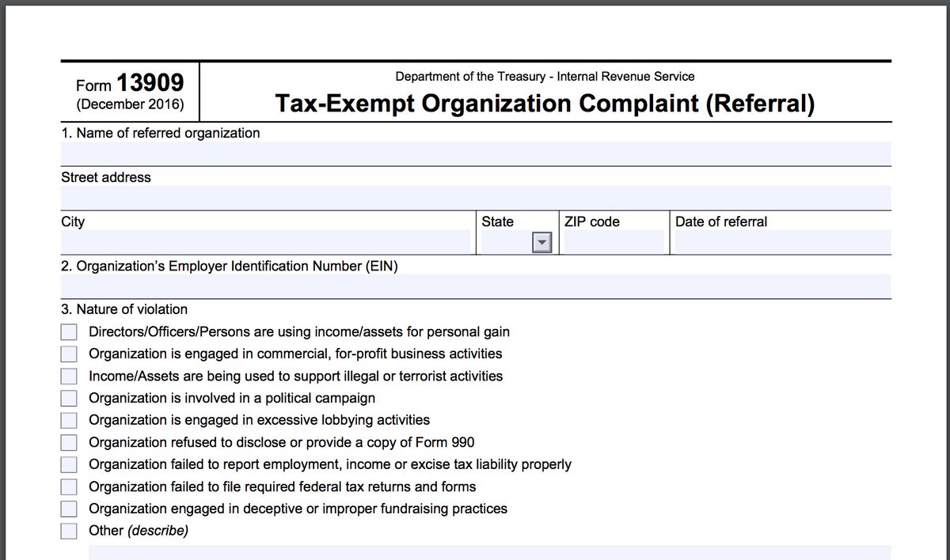The height and width of the screenshot is (560, 950).
Task: Check 'Organization is engaged in excessive lobbying activities'
Action: 68,420
